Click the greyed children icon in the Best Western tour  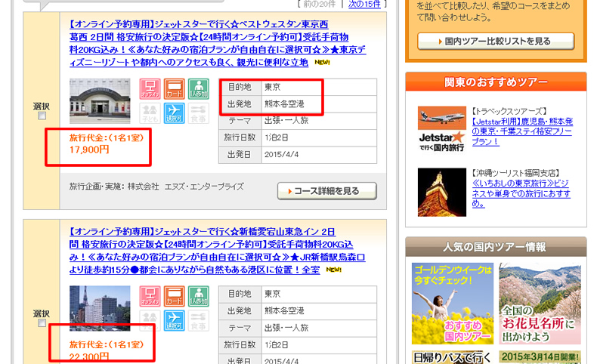tap(150, 113)
